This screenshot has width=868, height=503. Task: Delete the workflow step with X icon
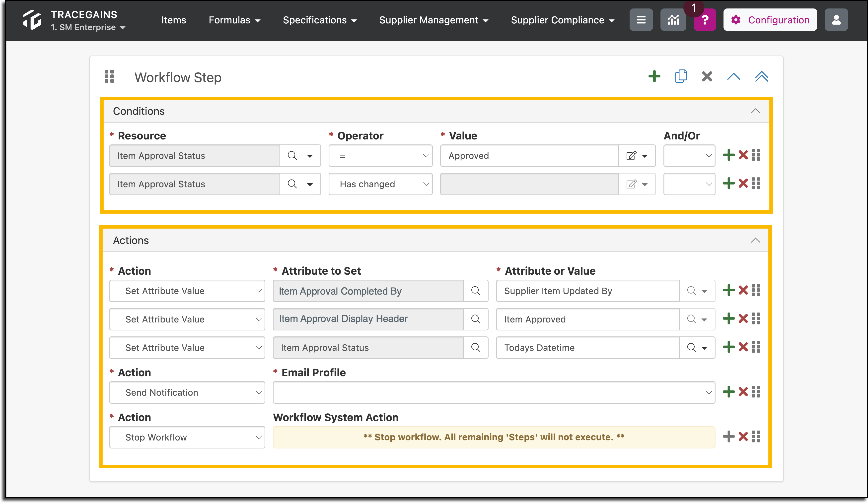[707, 76]
